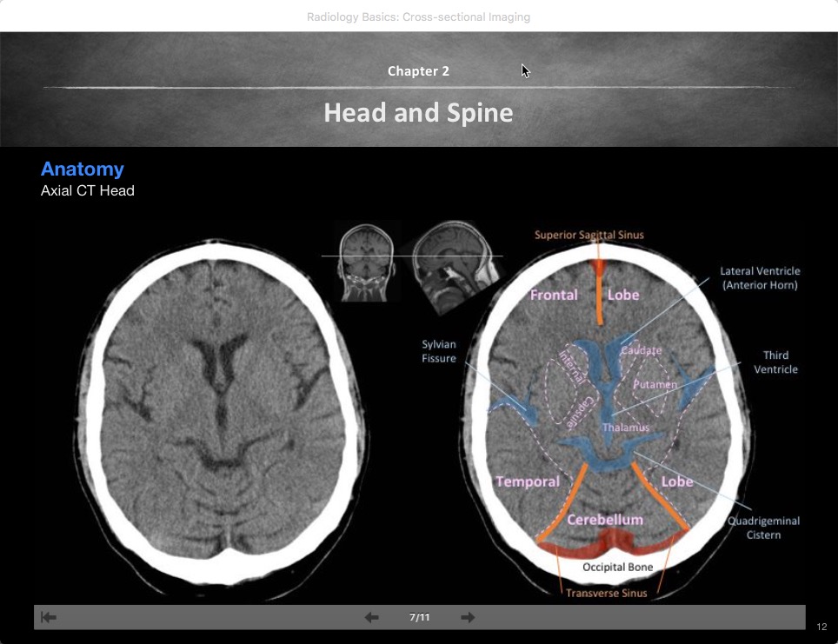Toggle the Sylvian Fissure annotation
This screenshot has height=644, width=838.
point(439,351)
